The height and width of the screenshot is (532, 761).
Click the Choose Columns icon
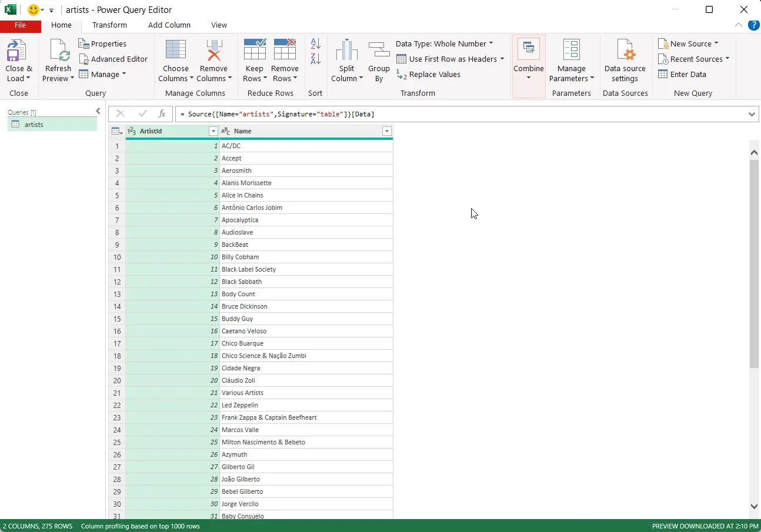[x=176, y=51]
